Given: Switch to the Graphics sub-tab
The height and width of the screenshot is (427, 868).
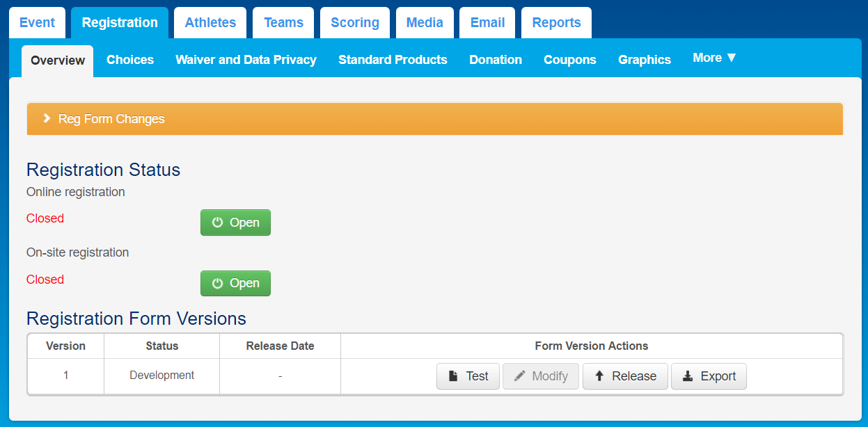Looking at the screenshot, I should [x=645, y=60].
